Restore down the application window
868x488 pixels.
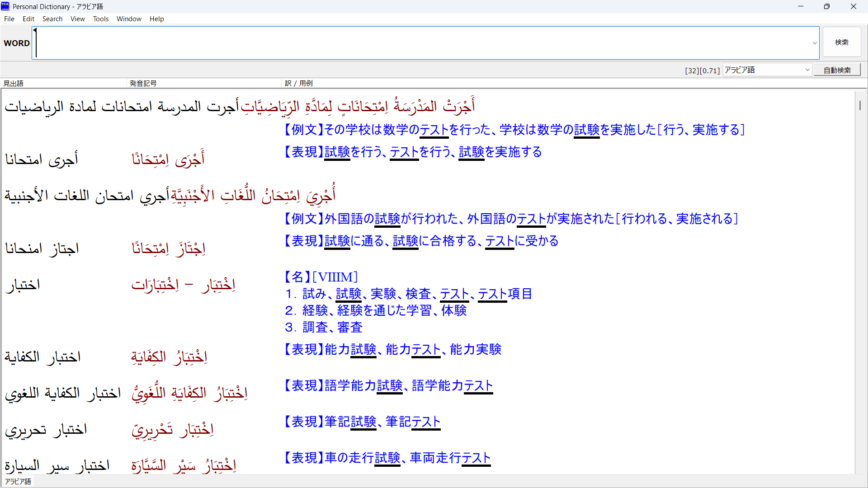click(826, 6)
